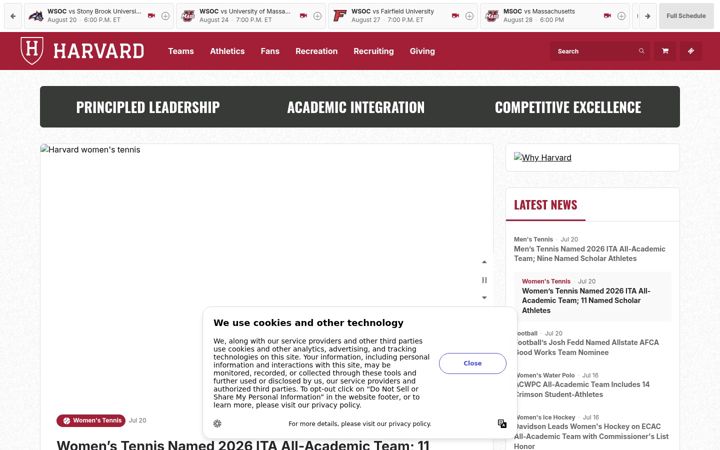720x450 pixels.
Task: Add MSOC Massachusetts game to calendar
Action: [x=621, y=16]
